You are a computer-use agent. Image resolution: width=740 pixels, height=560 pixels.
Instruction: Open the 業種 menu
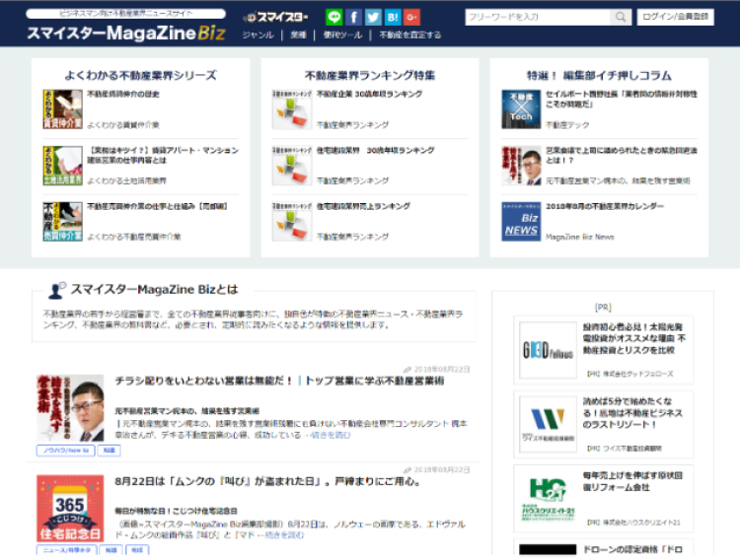tap(298, 35)
